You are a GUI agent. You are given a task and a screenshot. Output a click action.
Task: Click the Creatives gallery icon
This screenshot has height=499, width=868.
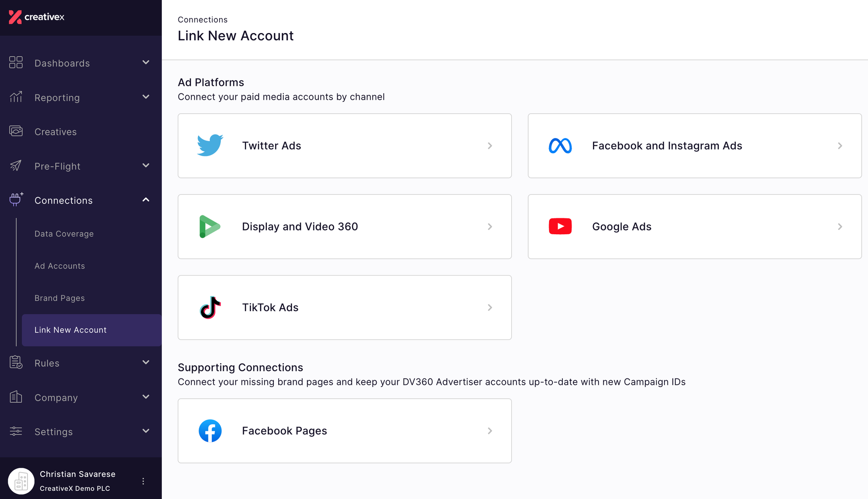pos(16,131)
